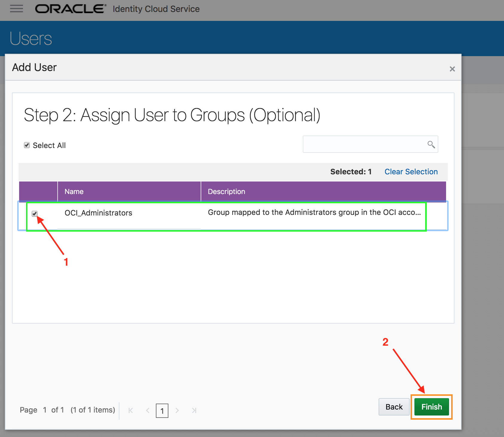Uncheck the OCI_Administrators group checkbox
The width and height of the screenshot is (504, 437).
35,213
